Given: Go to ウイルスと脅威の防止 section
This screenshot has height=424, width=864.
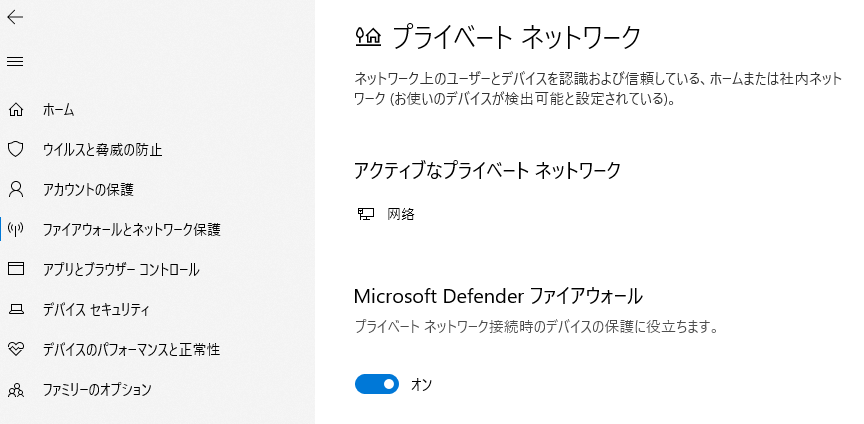Looking at the screenshot, I should click(102, 149).
